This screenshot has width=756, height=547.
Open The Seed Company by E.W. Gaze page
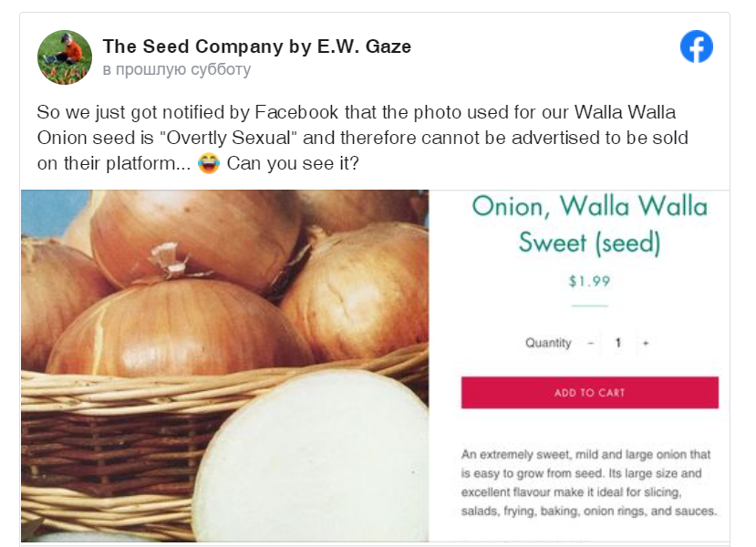(256, 46)
